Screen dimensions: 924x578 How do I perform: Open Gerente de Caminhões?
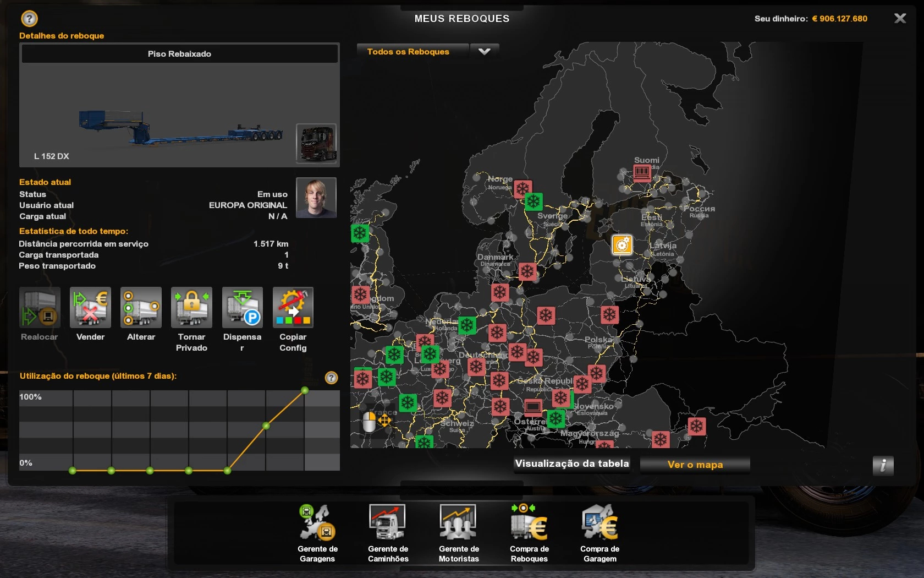[388, 523]
